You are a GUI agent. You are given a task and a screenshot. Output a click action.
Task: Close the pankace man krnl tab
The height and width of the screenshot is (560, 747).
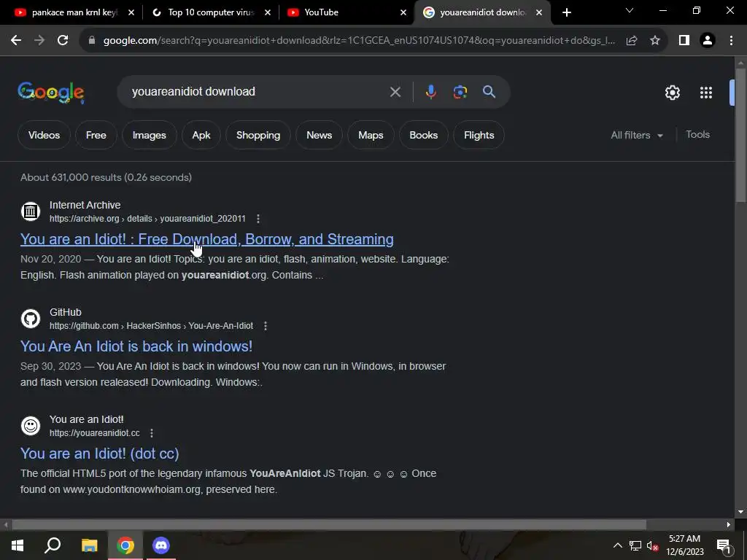pos(131,12)
